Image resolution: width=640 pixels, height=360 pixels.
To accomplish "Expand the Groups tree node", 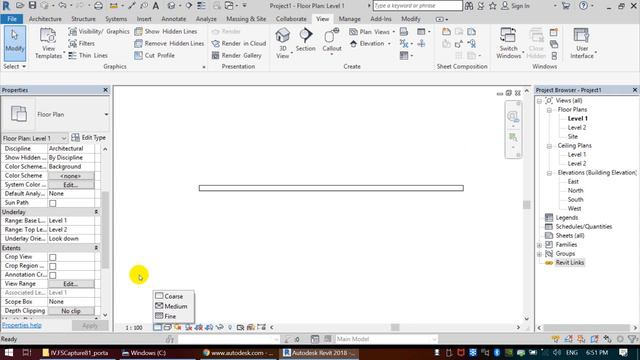I will pyautogui.click(x=540, y=254).
